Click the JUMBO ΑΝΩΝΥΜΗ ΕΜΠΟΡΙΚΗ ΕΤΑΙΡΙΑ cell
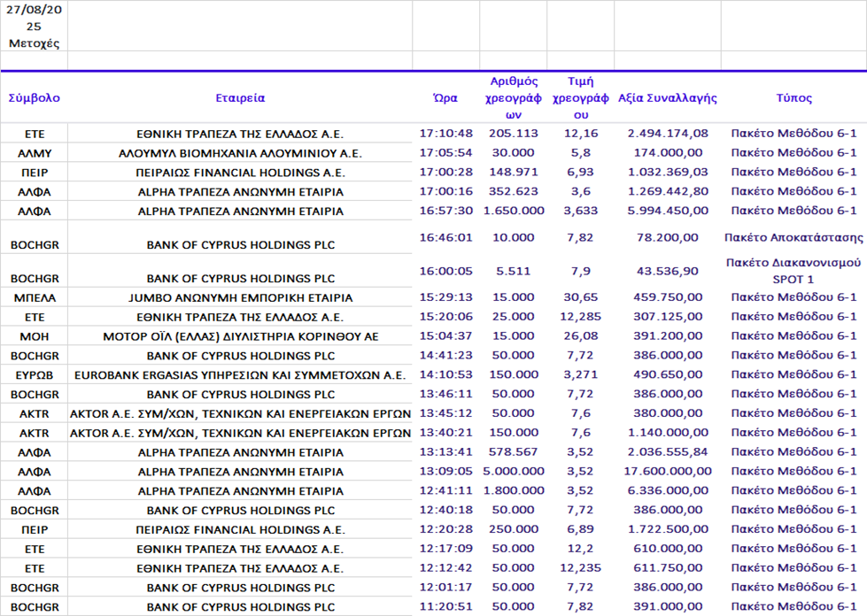 point(240,297)
